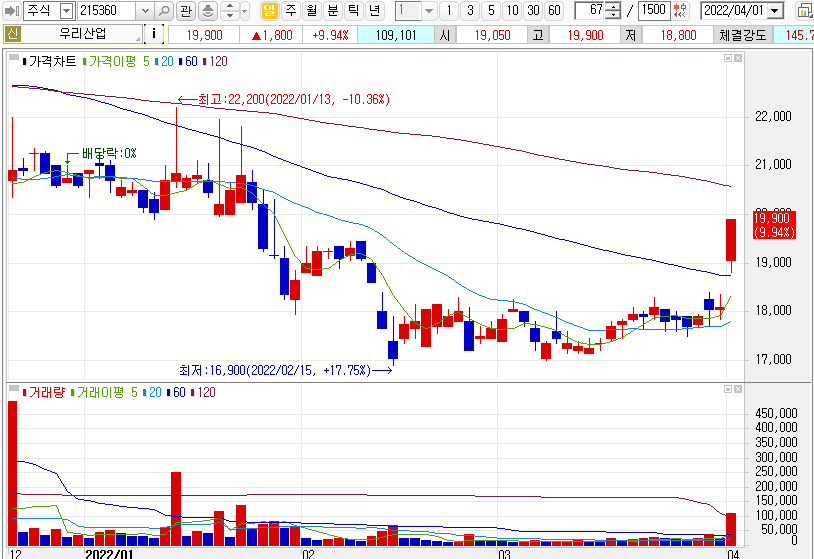Click the up/down stock navigation stepper
This screenshot has width=814, height=559.
(230, 10)
